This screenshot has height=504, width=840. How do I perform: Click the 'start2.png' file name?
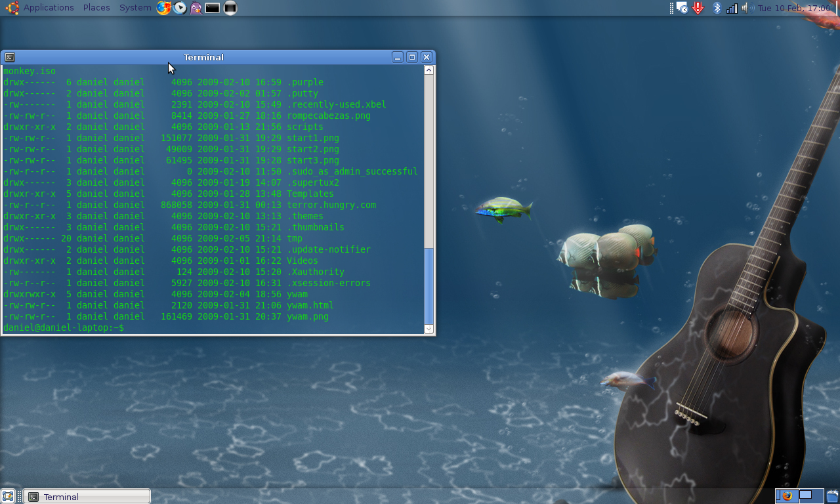[313, 149]
